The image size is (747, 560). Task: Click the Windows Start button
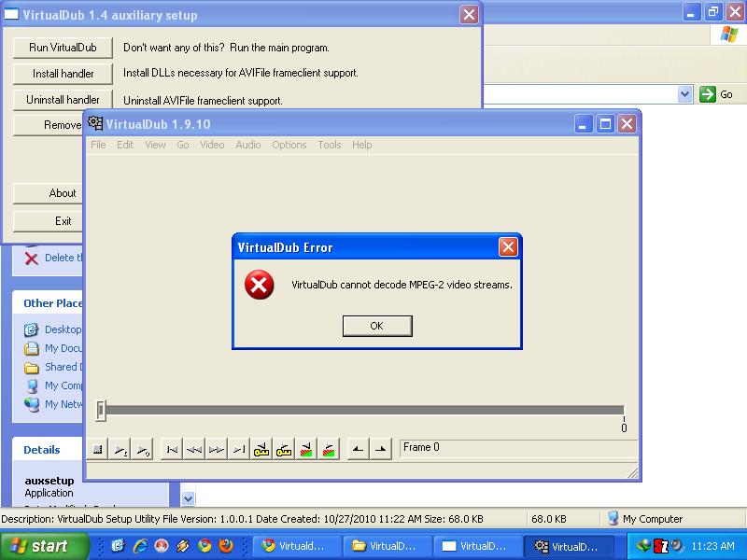[45, 546]
